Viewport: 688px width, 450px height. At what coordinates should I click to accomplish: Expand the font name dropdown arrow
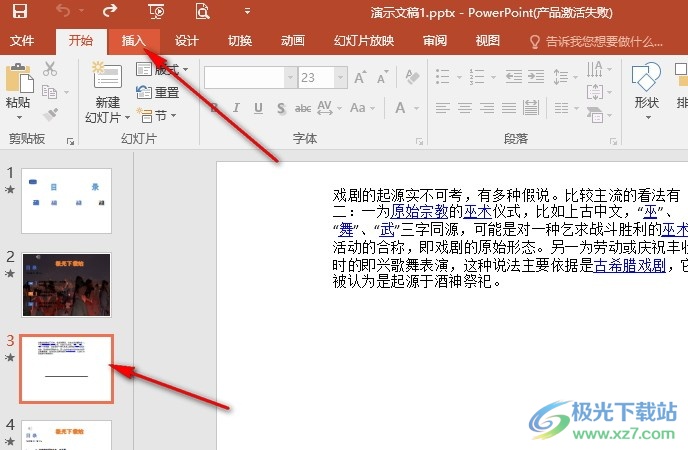pos(290,78)
